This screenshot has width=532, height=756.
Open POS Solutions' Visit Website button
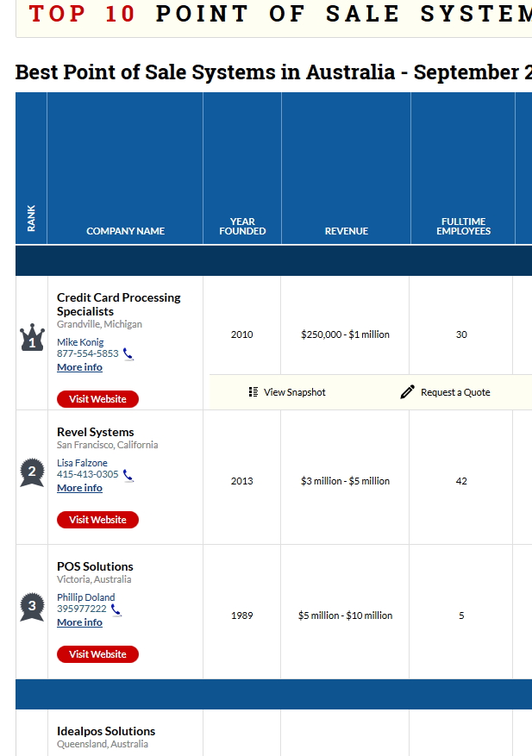pyautogui.click(x=97, y=654)
